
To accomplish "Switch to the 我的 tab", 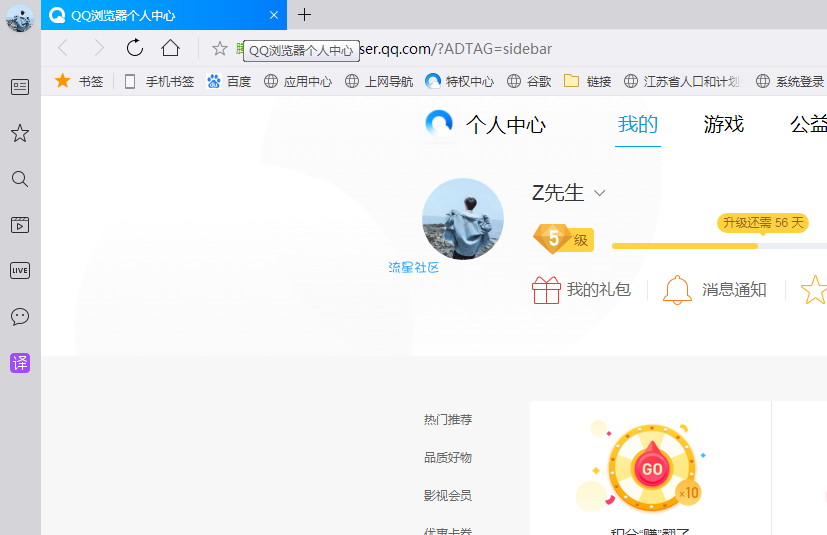I will [x=638, y=125].
